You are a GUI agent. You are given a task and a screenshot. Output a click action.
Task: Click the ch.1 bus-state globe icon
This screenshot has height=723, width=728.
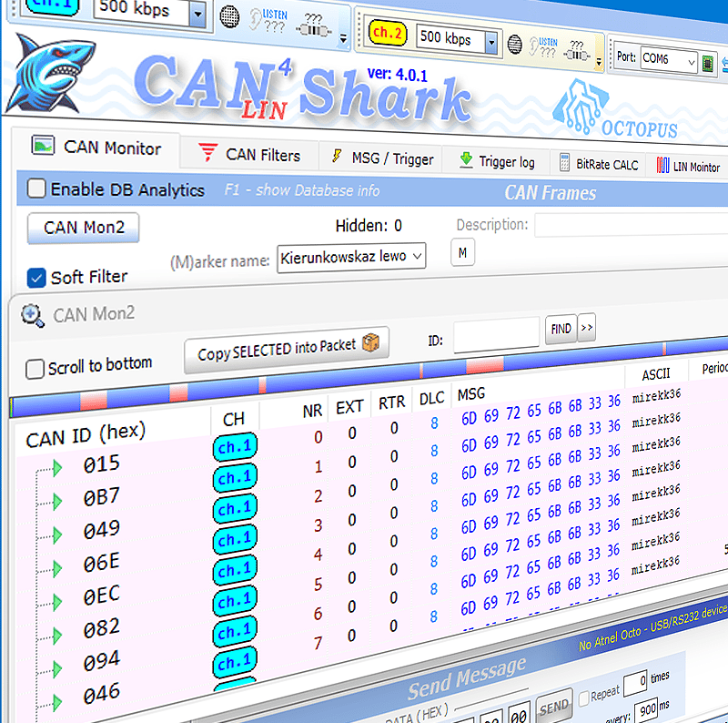(x=229, y=17)
